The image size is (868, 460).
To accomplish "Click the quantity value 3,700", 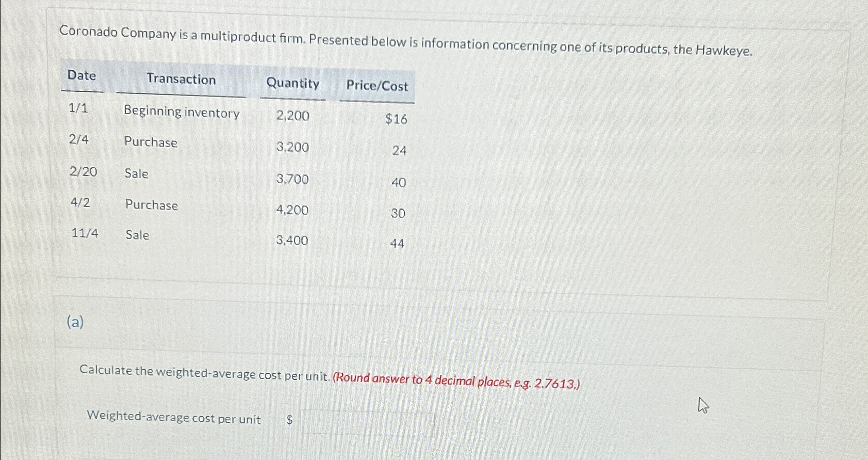I will click(x=292, y=179).
